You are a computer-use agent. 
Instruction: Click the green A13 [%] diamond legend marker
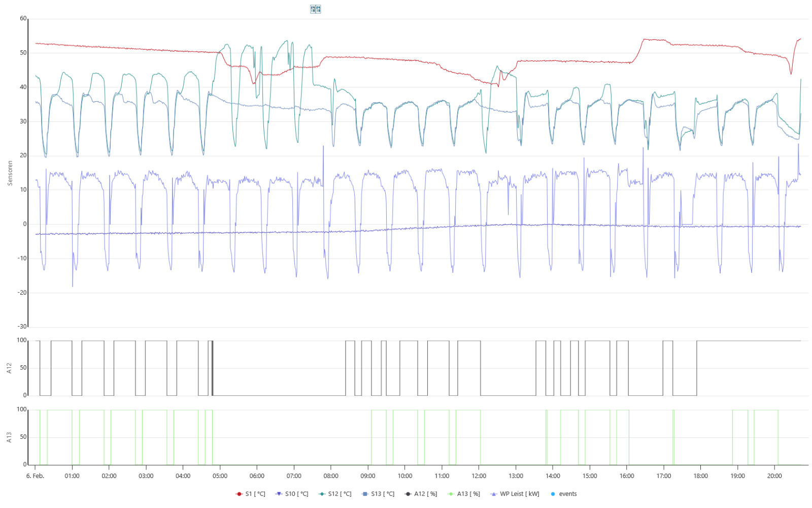(x=451, y=494)
